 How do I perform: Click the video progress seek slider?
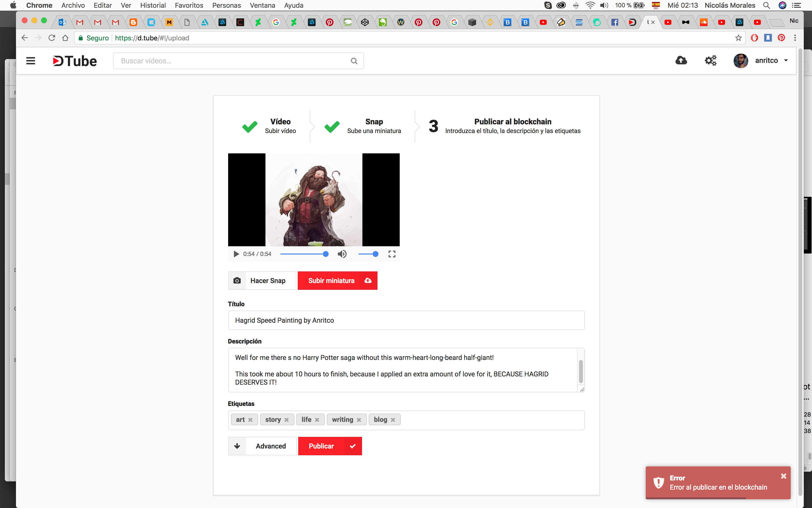304,254
